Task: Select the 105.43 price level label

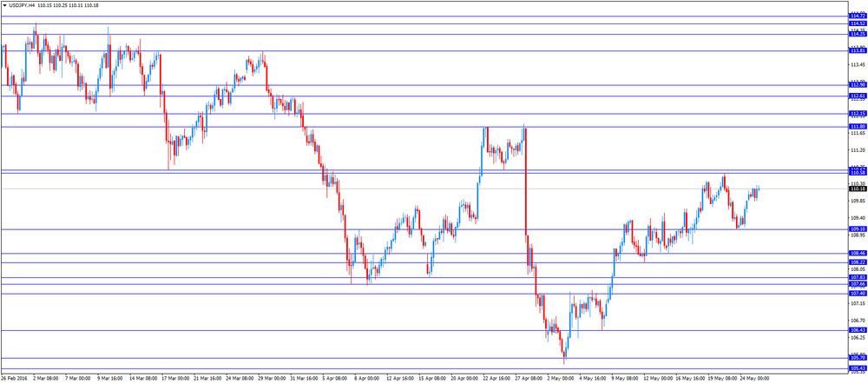Action: click(x=858, y=368)
